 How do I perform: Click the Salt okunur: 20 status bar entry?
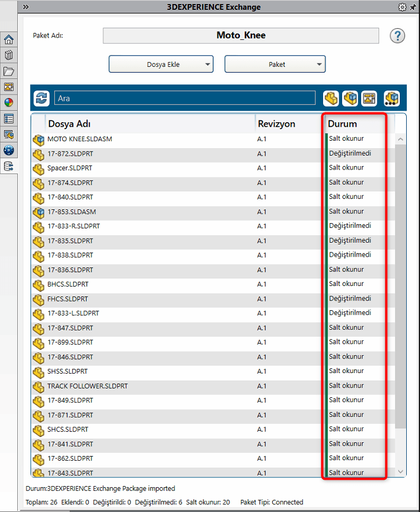(x=208, y=502)
